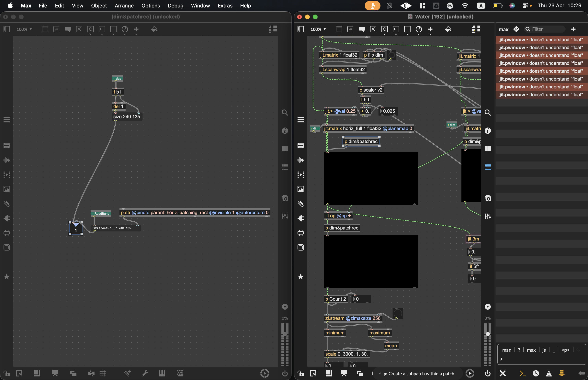Click the 'size 240 135' message box
Image resolution: width=588 pixels, height=380 pixels.
coord(127,117)
